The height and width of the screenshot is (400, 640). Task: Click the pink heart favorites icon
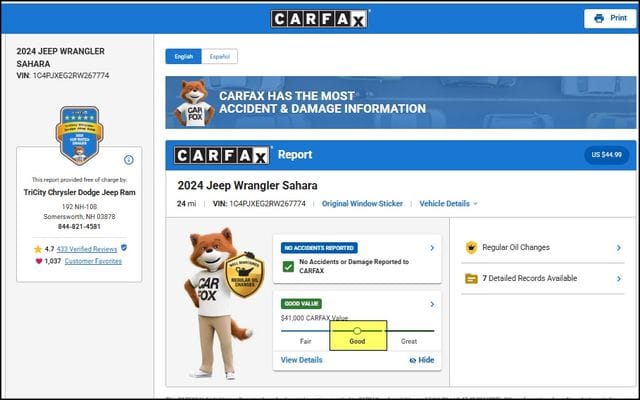[x=39, y=261]
